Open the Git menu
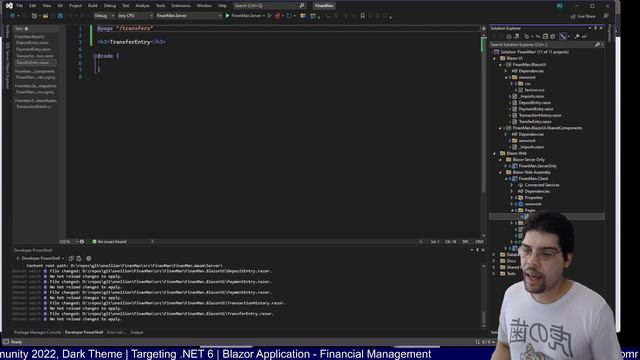 (60, 6)
